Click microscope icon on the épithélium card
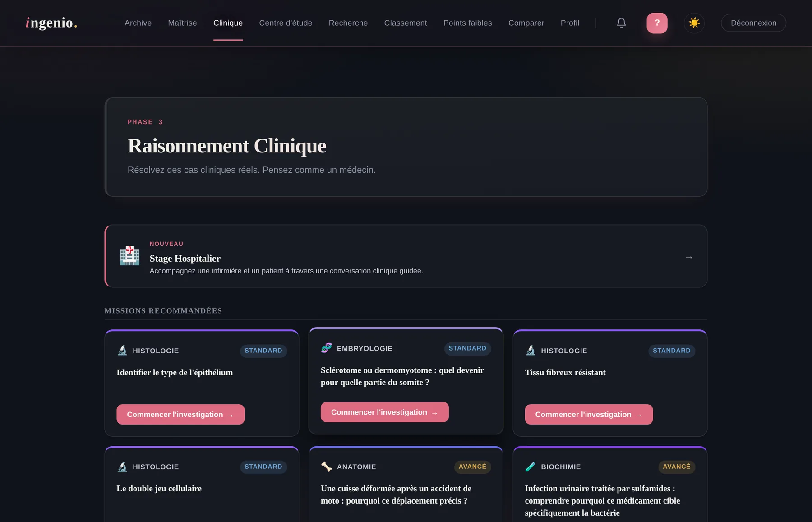Viewport: 812px width, 522px height. (x=122, y=351)
